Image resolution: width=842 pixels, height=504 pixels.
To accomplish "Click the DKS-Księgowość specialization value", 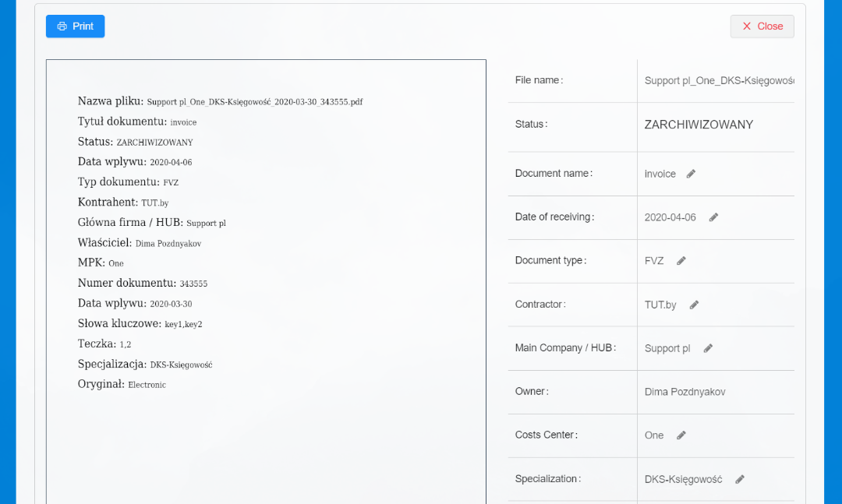I will click(683, 479).
